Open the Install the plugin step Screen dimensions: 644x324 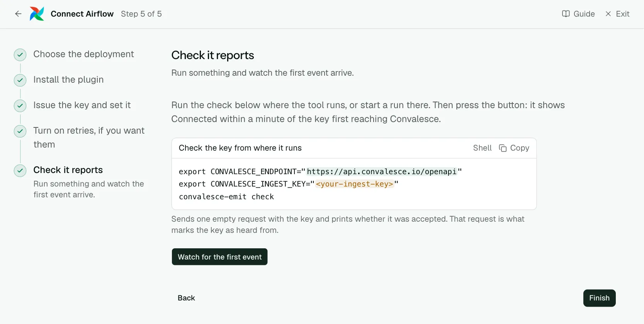[x=68, y=80]
